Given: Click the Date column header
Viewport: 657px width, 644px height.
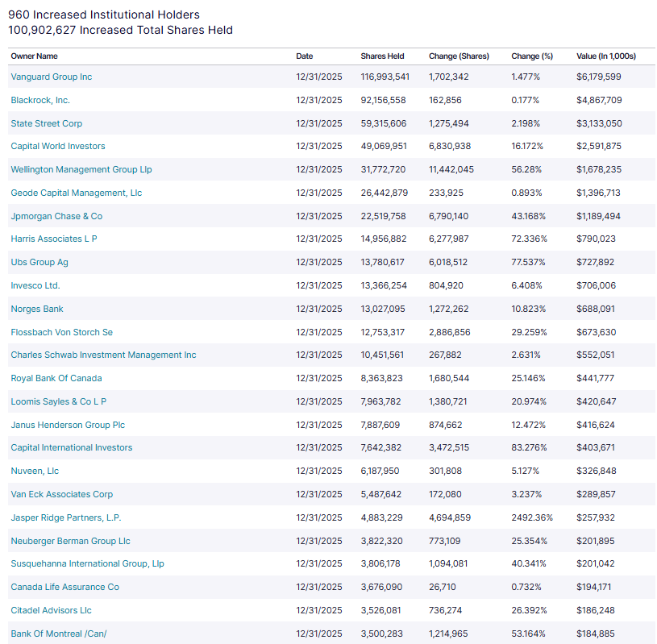Looking at the screenshot, I should tap(304, 56).
